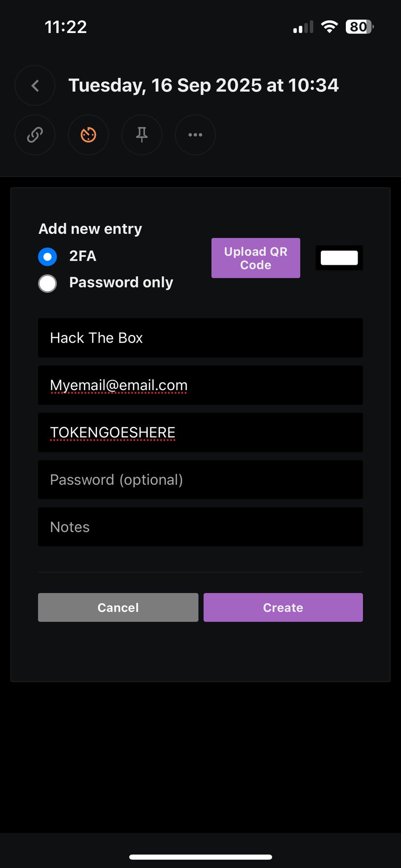Screen dimensions: 401x868
Task: Select the 2FA radio option
Action: click(x=48, y=256)
